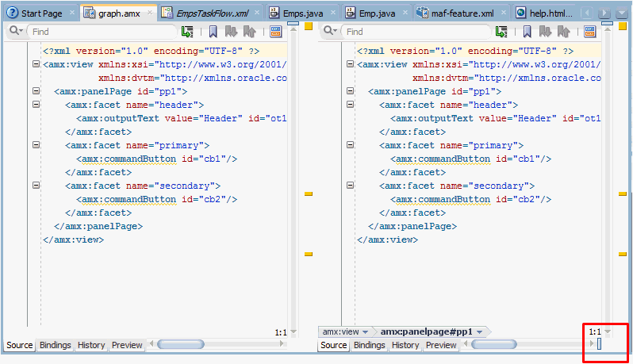Switch to the Emps.java tab
633x364 pixels.
coord(303,13)
